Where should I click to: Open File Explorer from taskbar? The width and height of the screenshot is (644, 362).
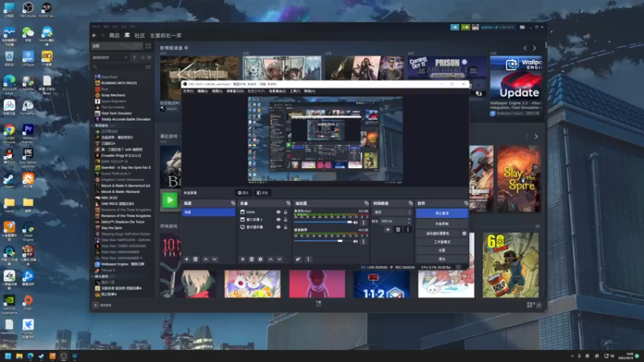point(19,356)
